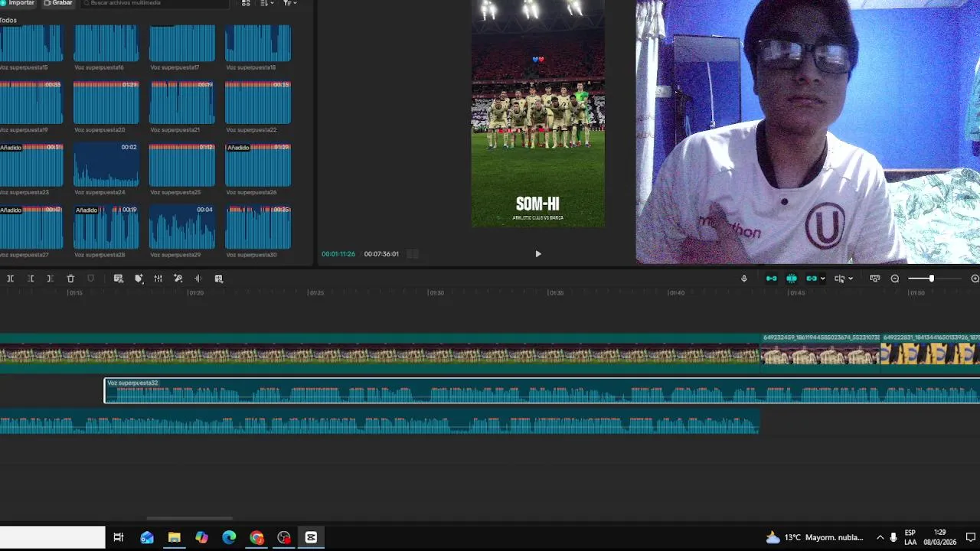
Task: Click the Grabar record button
Action: tap(57, 3)
